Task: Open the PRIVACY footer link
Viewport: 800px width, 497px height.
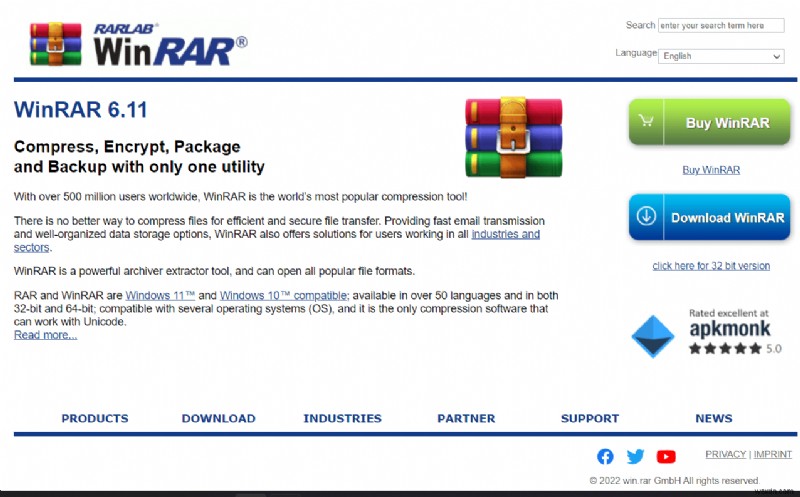Action: pyautogui.click(x=726, y=454)
